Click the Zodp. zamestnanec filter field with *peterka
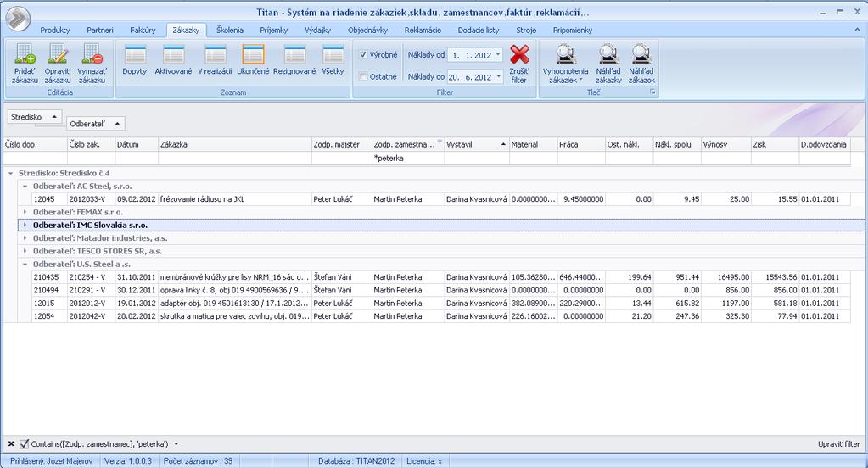Screen dimensions: 868x468 pyautogui.click(x=408, y=159)
